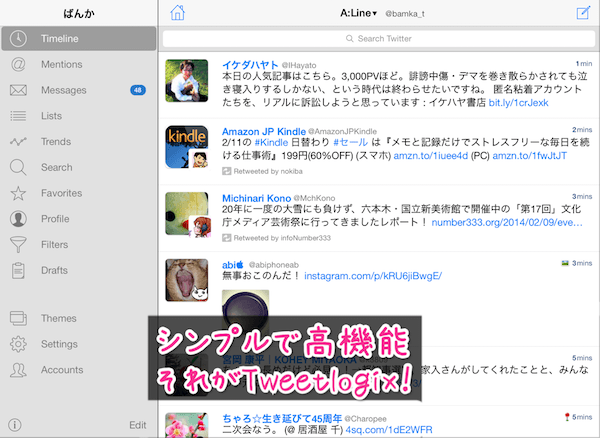
Task: Tap the #セール hashtag
Action: [351, 142]
